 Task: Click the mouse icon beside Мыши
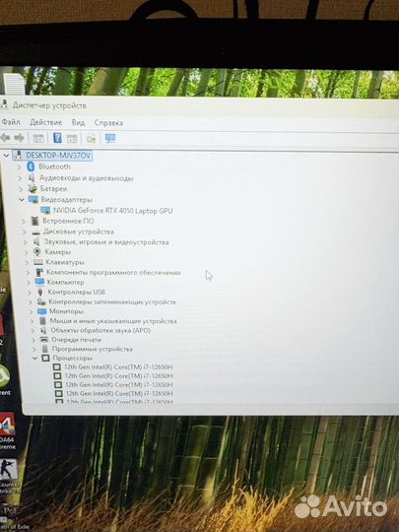[42, 320]
